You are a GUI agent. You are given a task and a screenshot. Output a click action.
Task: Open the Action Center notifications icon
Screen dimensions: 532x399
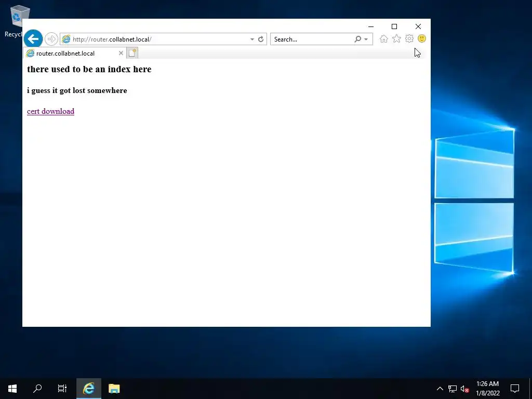(x=515, y=389)
